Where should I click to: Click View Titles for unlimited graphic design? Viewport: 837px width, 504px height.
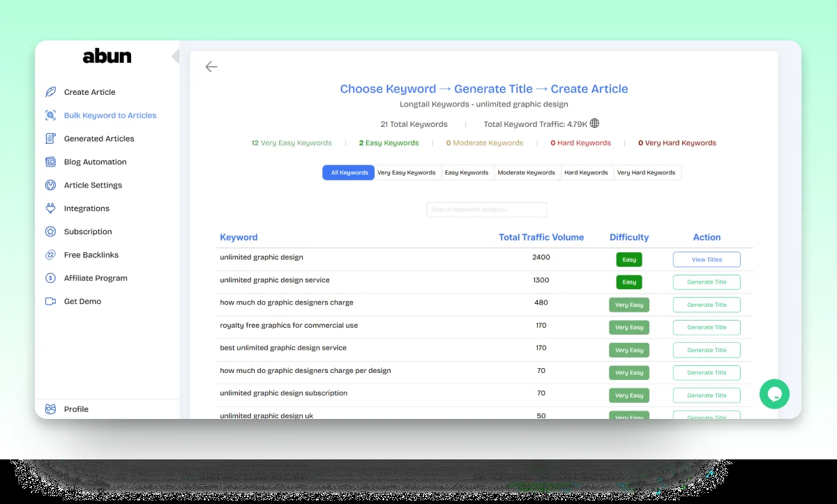coord(707,259)
